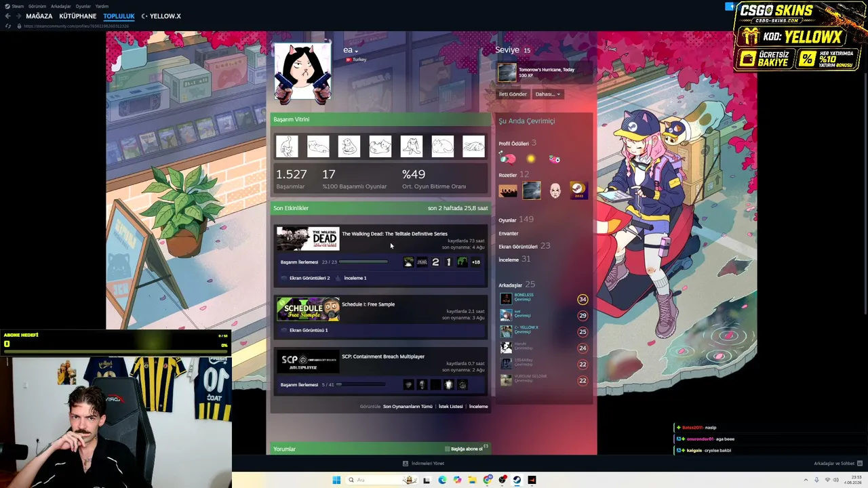868x488 pixels.
Task: Click the İleti Gönder button
Action: [513, 94]
